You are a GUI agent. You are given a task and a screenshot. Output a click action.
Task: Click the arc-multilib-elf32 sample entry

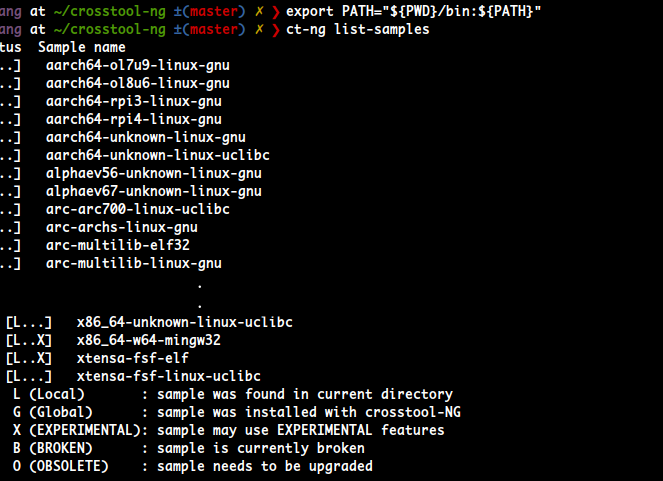118,245
